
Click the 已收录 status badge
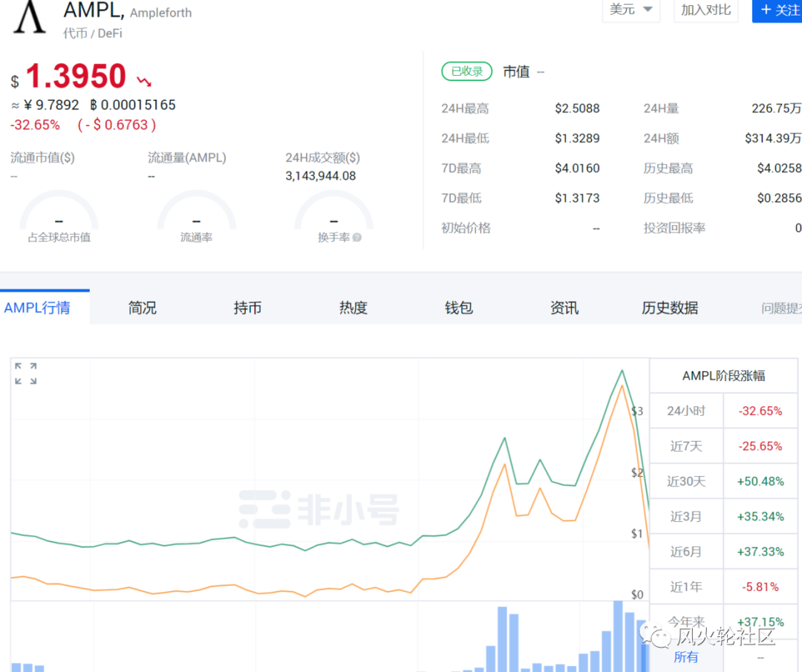tap(466, 71)
